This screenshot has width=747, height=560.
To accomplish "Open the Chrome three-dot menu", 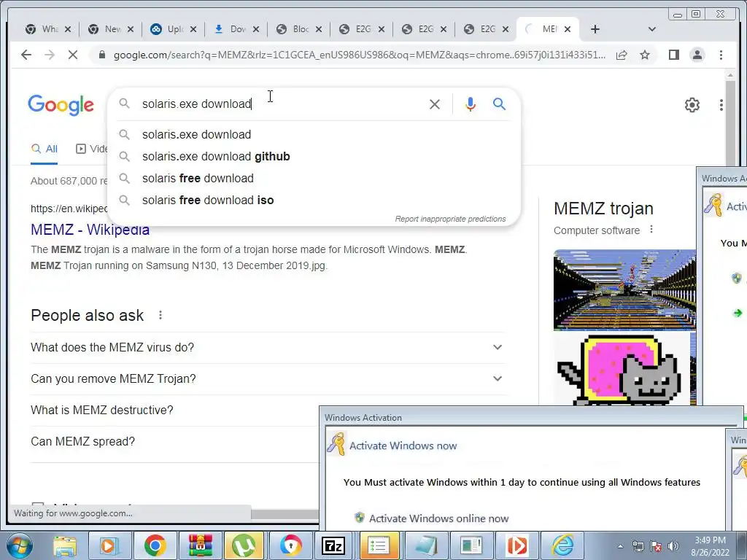I will [x=721, y=55].
